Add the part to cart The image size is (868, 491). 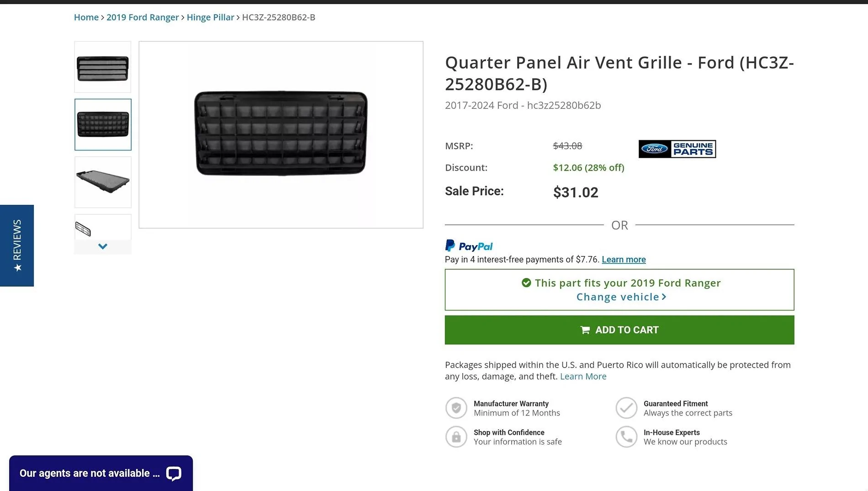coord(619,330)
